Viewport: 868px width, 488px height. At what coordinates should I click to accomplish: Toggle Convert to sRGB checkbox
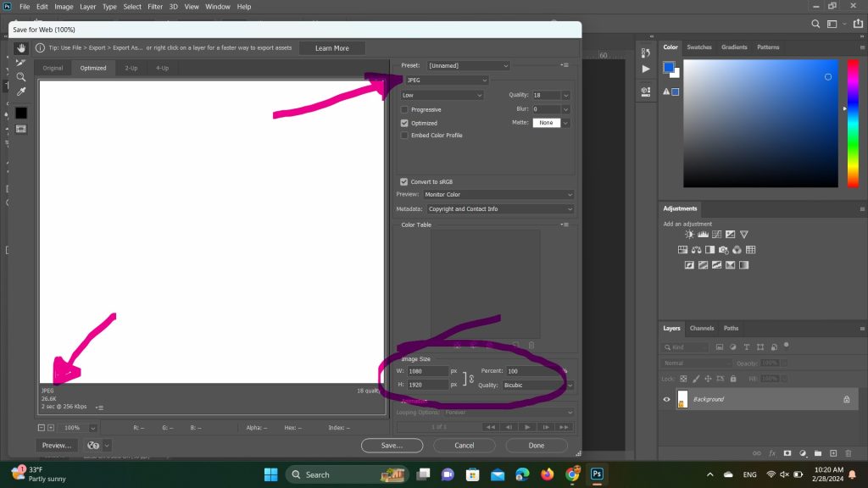pyautogui.click(x=404, y=181)
